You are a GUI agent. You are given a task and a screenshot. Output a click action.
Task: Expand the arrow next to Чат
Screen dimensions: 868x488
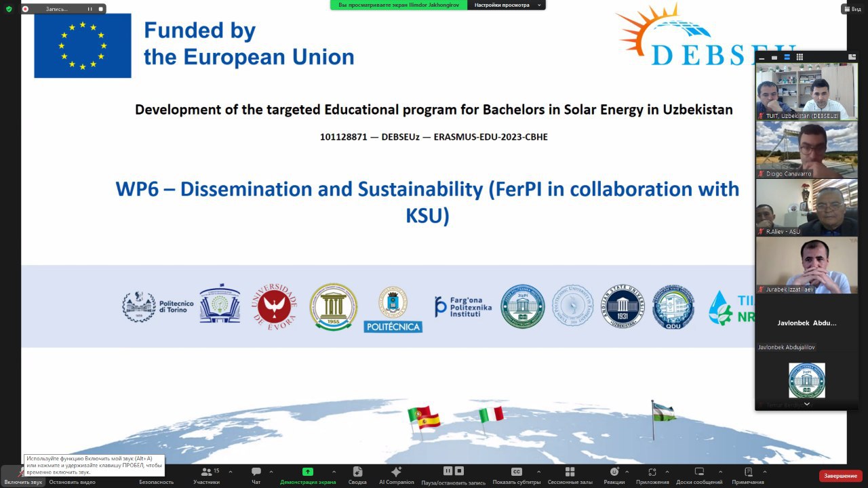click(271, 472)
